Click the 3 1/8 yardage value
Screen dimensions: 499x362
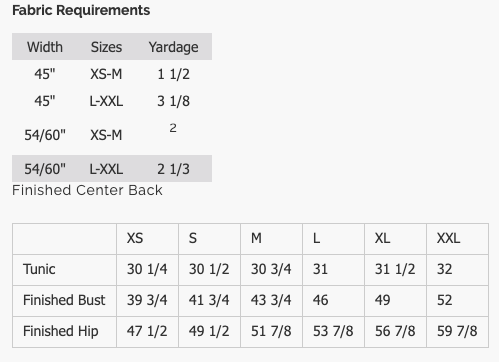173,101
